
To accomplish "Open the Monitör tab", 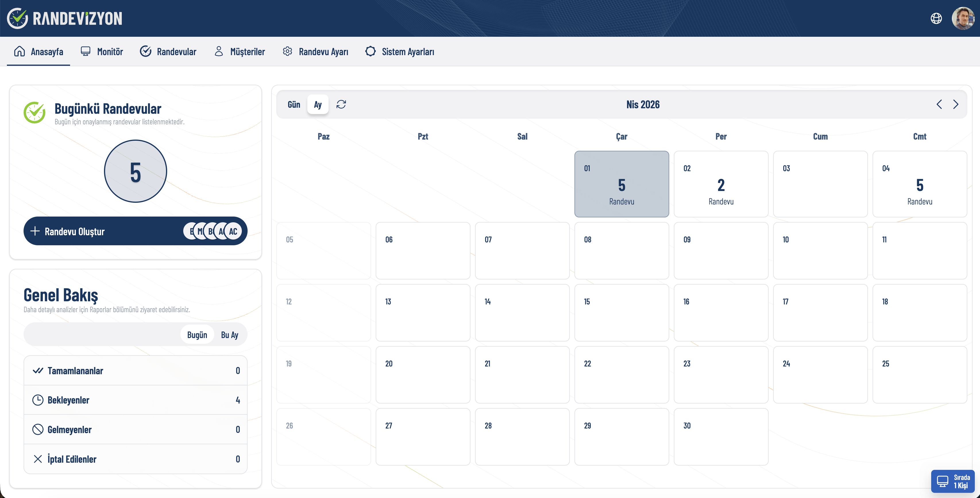I will click(x=102, y=52).
